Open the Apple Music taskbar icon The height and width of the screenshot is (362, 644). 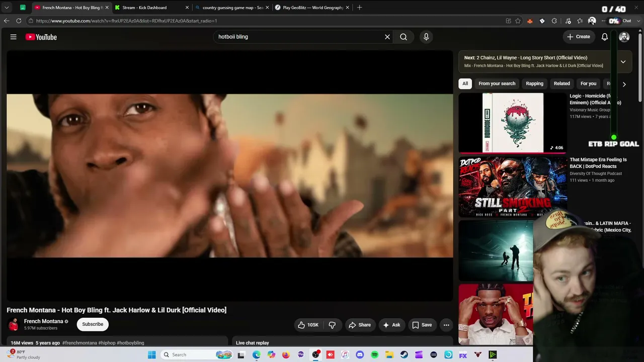coord(345,354)
